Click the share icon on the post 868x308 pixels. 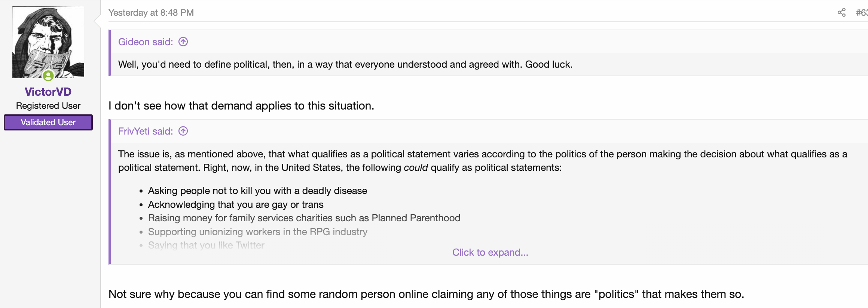point(841,13)
